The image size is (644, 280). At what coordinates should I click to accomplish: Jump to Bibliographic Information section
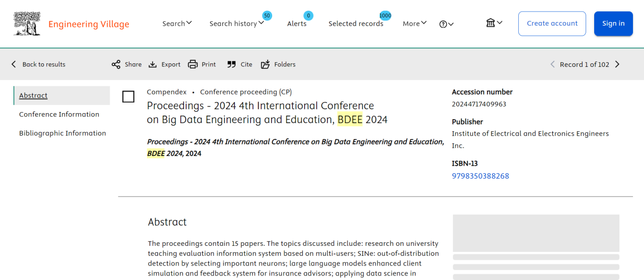tap(62, 133)
